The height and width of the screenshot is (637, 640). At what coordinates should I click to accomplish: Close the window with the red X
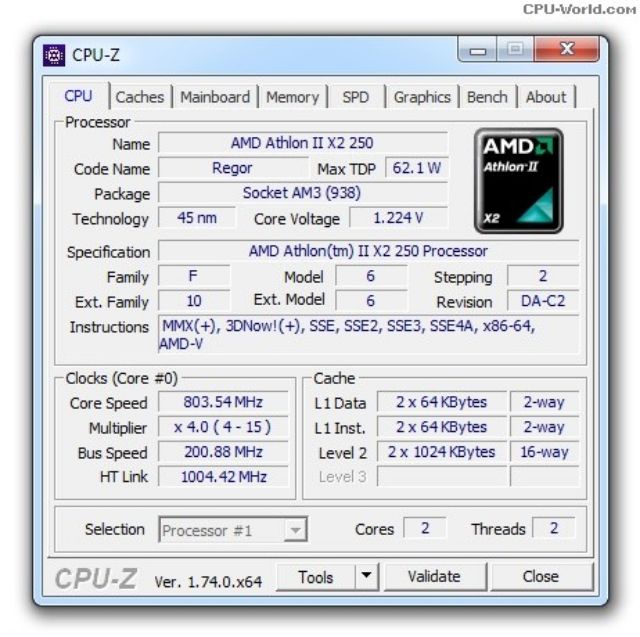pyautogui.click(x=567, y=49)
